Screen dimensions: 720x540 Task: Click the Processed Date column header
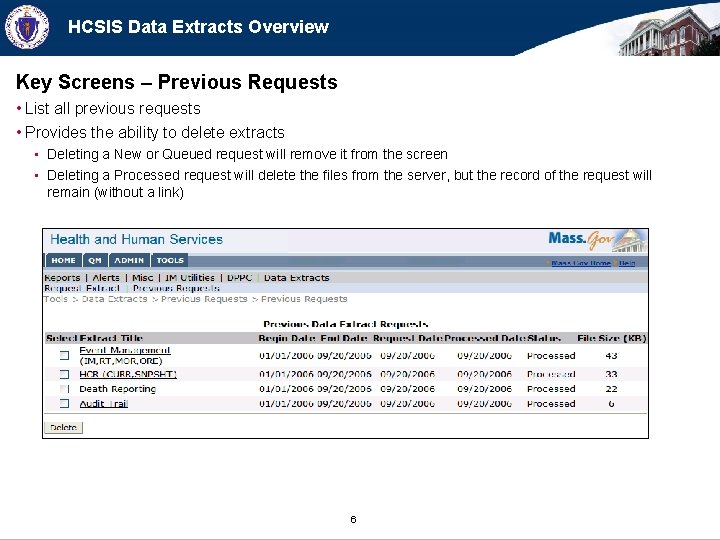tap(484, 338)
